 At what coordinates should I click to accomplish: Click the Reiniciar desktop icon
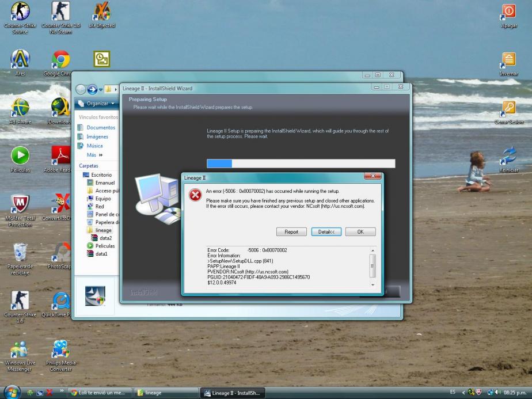(508, 159)
